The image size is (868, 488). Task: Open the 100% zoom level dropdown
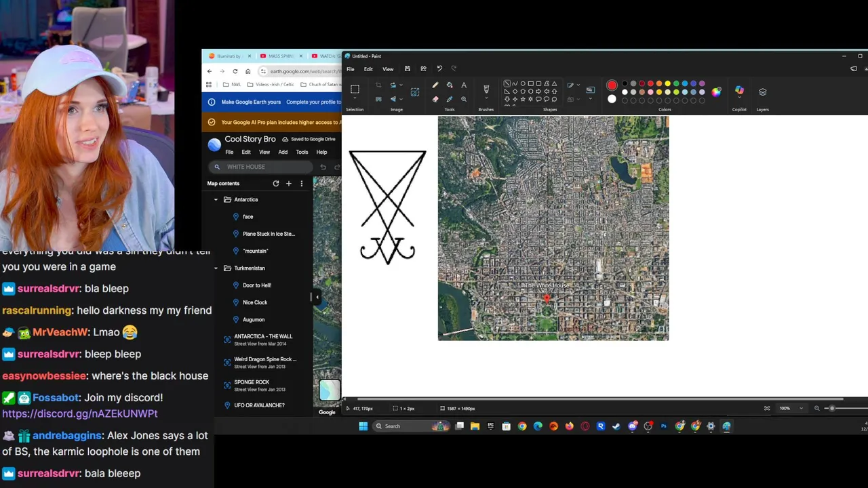tap(801, 408)
